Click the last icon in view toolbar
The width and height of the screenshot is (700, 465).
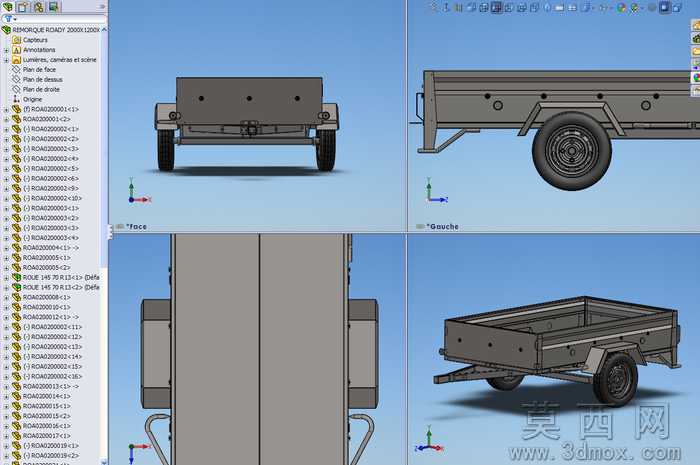pyautogui.click(x=677, y=8)
